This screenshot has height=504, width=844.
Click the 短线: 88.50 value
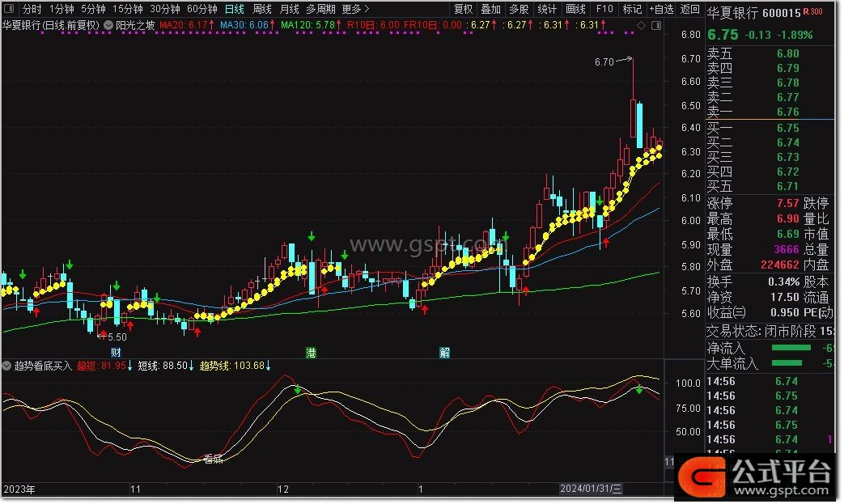(166, 366)
